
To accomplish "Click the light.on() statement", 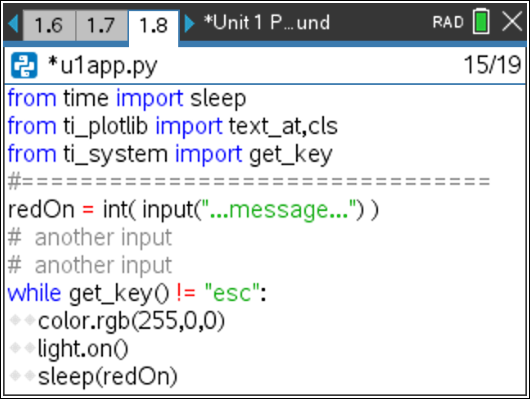I will [83, 349].
